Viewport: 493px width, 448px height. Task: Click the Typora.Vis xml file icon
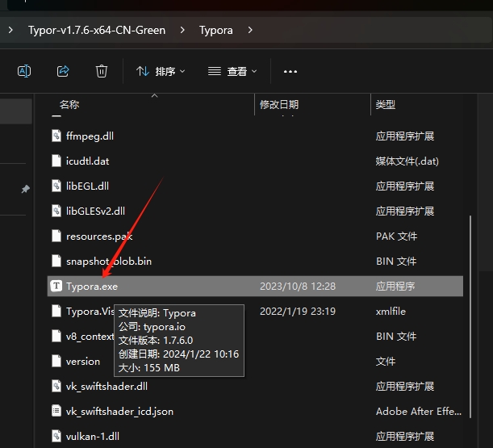click(x=56, y=311)
